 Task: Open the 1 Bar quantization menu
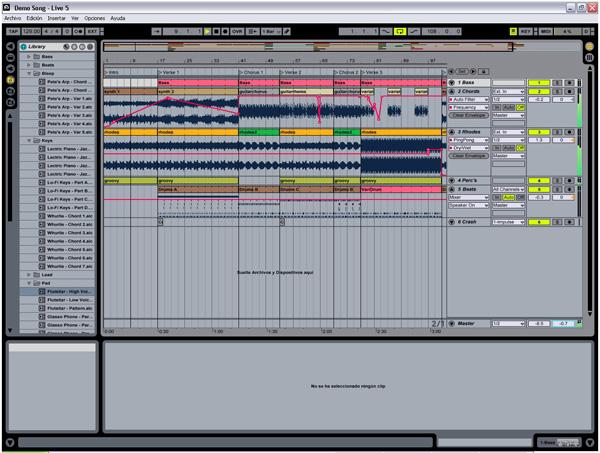click(271, 31)
